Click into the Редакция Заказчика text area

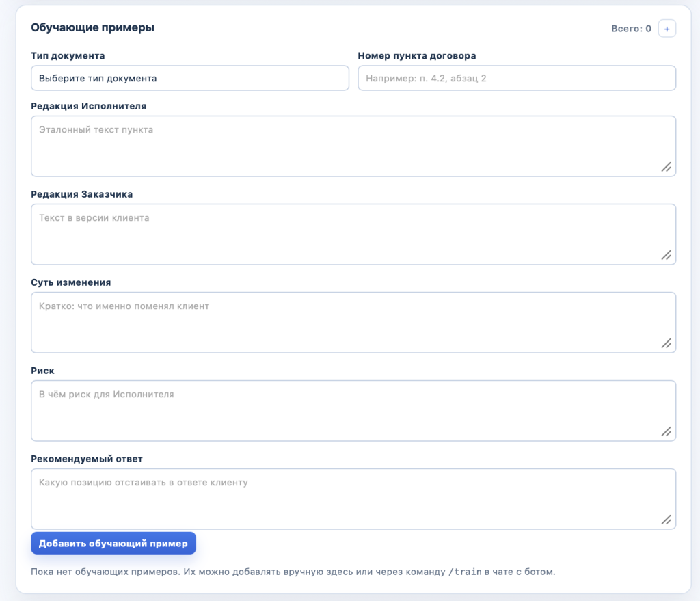[353, 235]
